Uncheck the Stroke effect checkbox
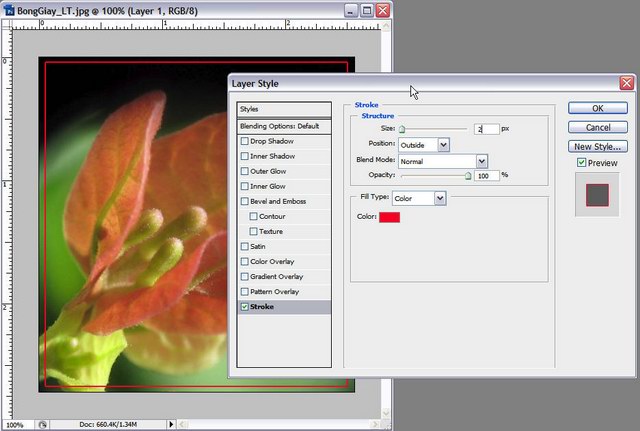 (x=245, y=307)
